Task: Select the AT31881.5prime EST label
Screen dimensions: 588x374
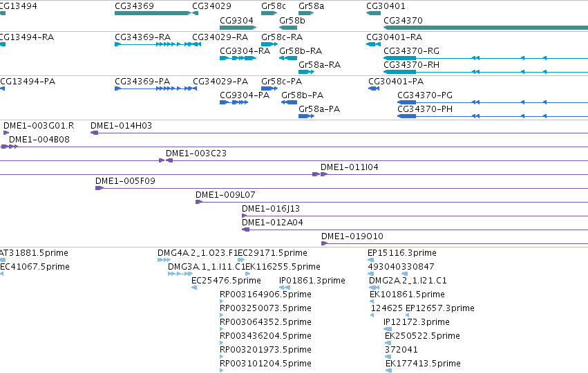Action: tap(34, 253)
